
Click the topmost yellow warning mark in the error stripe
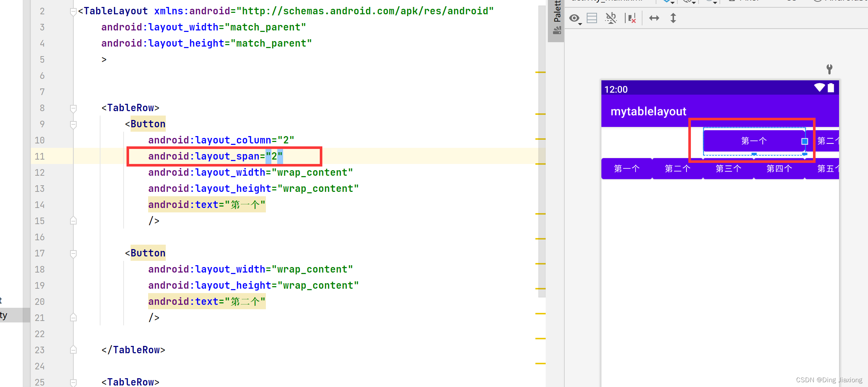540,72
